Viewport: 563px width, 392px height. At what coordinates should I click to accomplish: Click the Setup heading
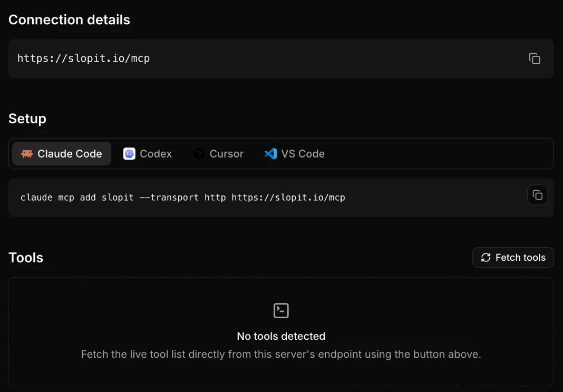[27, 119]
